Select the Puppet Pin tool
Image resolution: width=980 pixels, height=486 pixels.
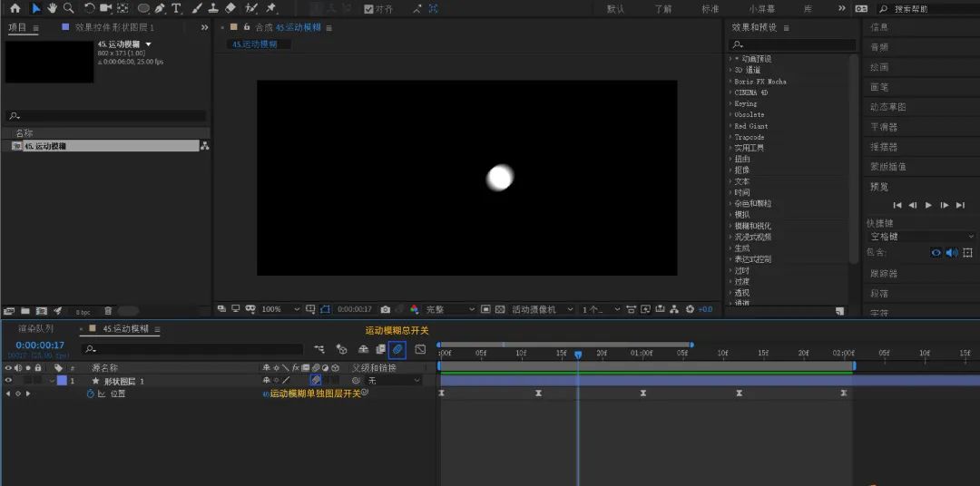[271, 8]
